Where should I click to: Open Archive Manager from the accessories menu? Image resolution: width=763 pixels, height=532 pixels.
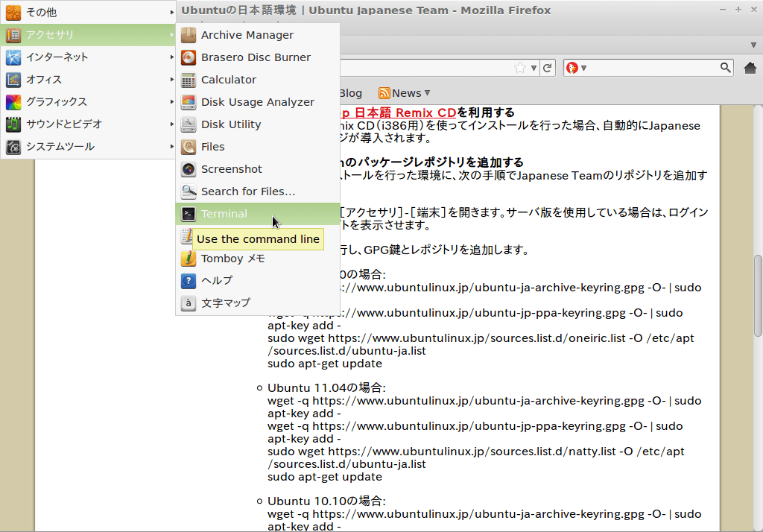click(x=257, y=35)
